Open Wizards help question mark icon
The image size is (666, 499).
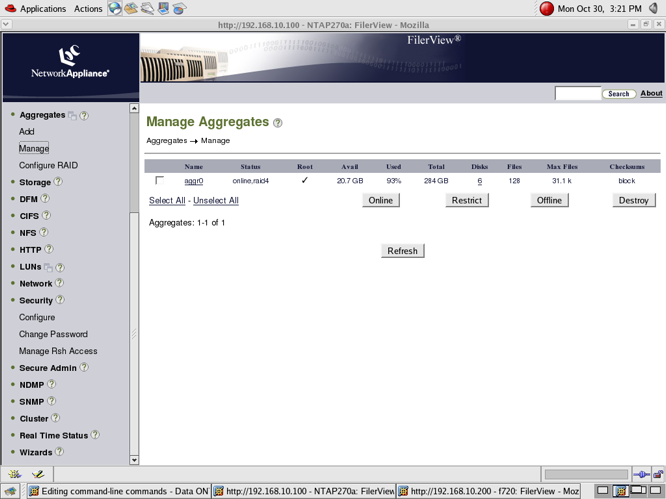tap(59, 451)
